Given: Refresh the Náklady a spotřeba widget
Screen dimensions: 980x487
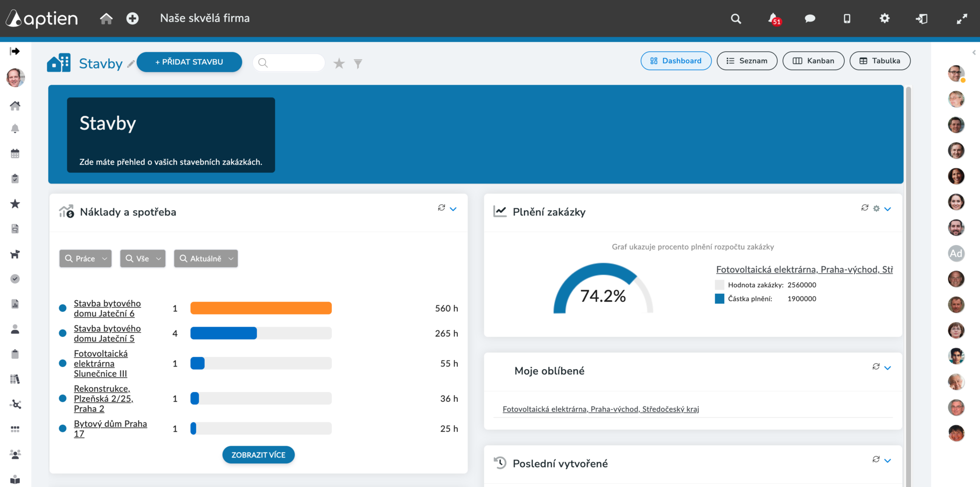Looking at the screenshot, I should [442, 208].
